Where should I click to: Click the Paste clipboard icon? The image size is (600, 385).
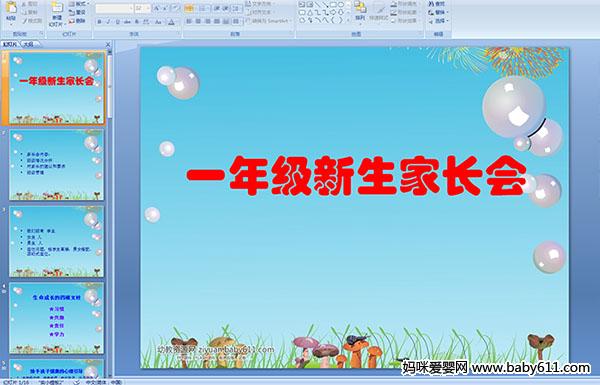[x=11, y=7]
